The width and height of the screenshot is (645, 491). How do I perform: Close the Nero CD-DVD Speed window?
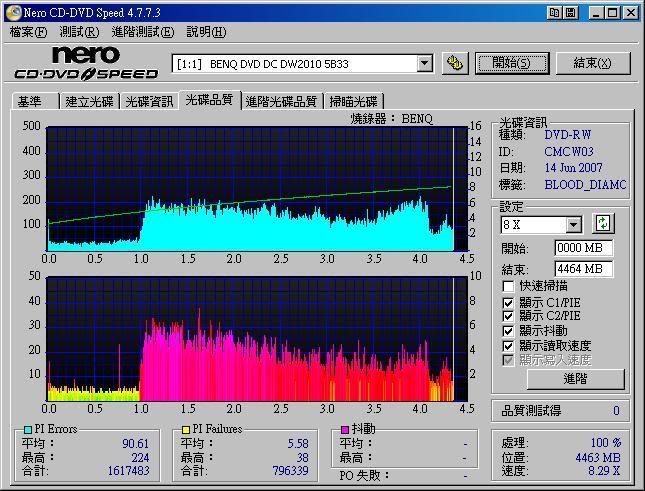pyautogui.click(x=630, y=13)
